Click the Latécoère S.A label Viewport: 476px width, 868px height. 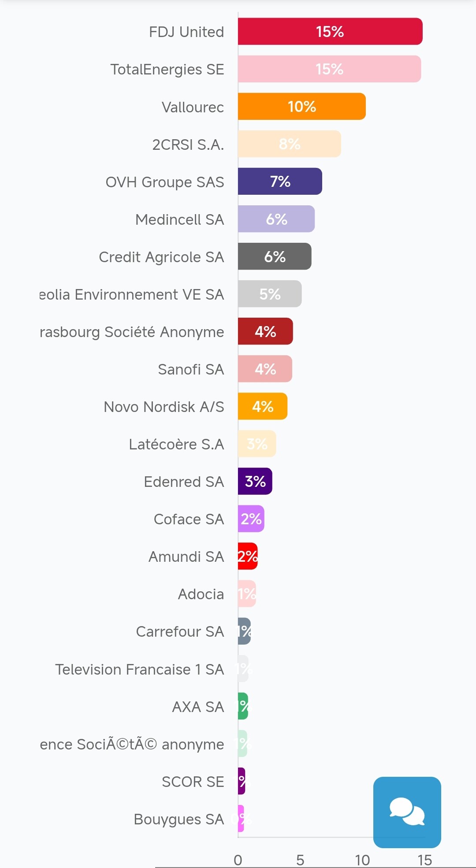pos(176,444)
